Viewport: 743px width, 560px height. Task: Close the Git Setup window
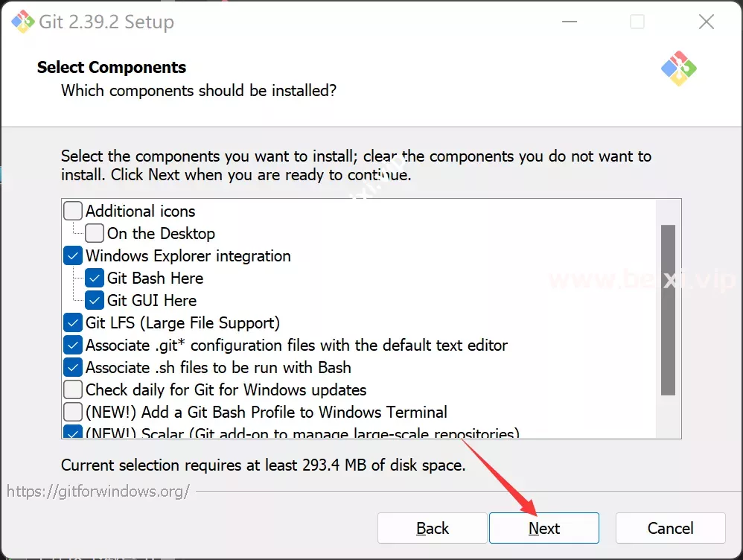coord(706,22)
